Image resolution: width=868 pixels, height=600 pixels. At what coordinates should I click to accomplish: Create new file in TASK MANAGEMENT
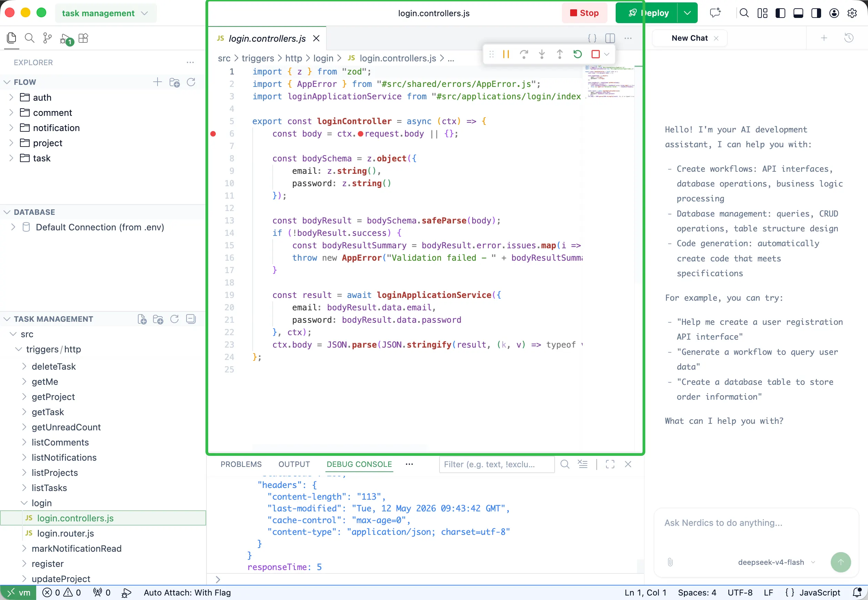[142, 319]
